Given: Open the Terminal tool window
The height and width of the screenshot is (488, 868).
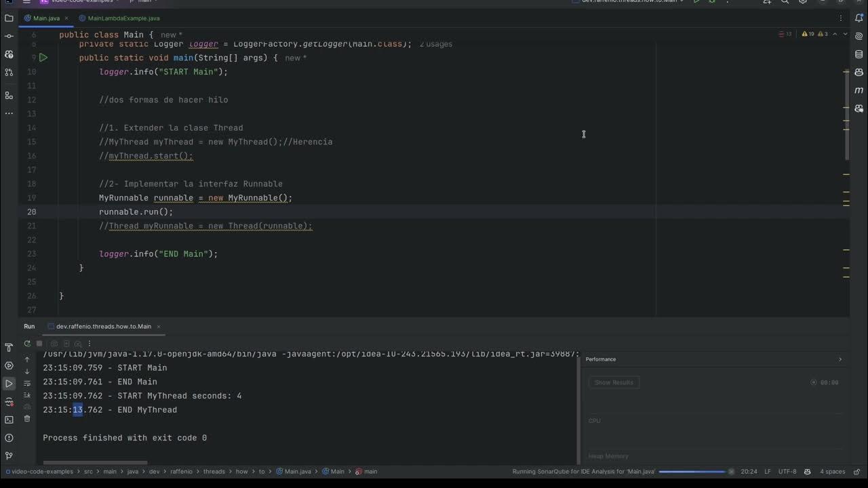Looking at the screenshot, I should pyautogui.click(x=9, y=420).
